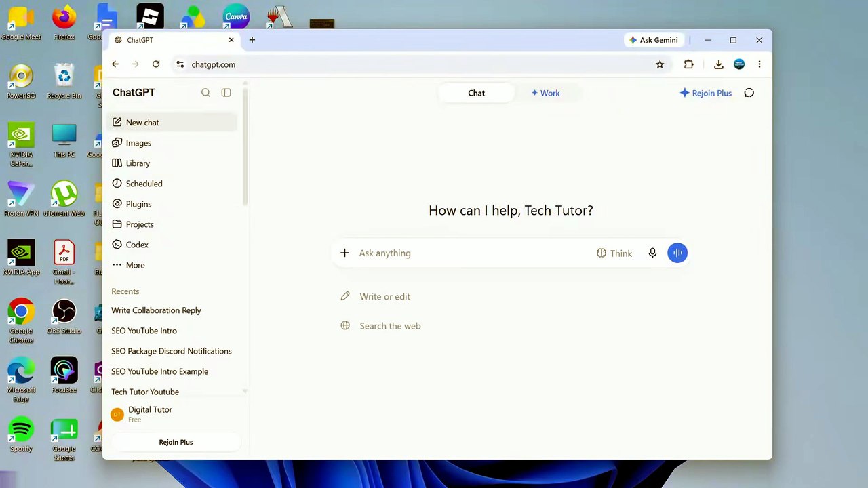Click Rejoin Plus in the header

(x=706, y=93)
